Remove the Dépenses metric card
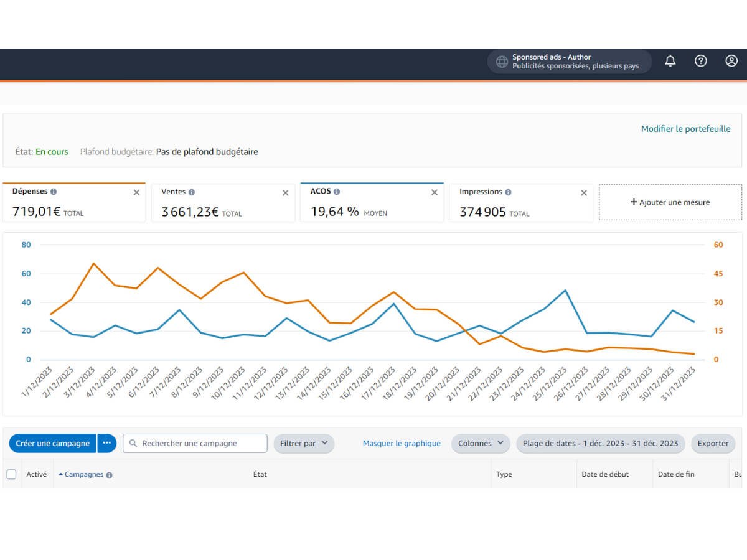 click(x=136, y=192)
